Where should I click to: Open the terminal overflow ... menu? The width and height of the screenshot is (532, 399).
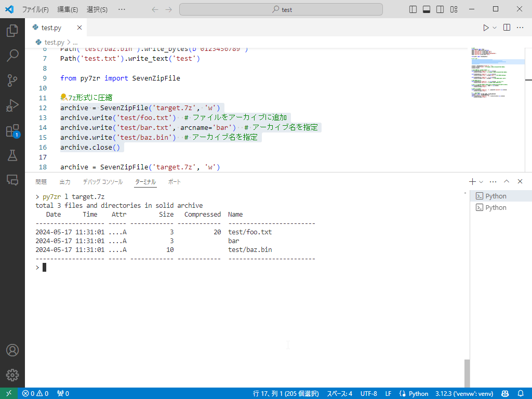point(493,181)
